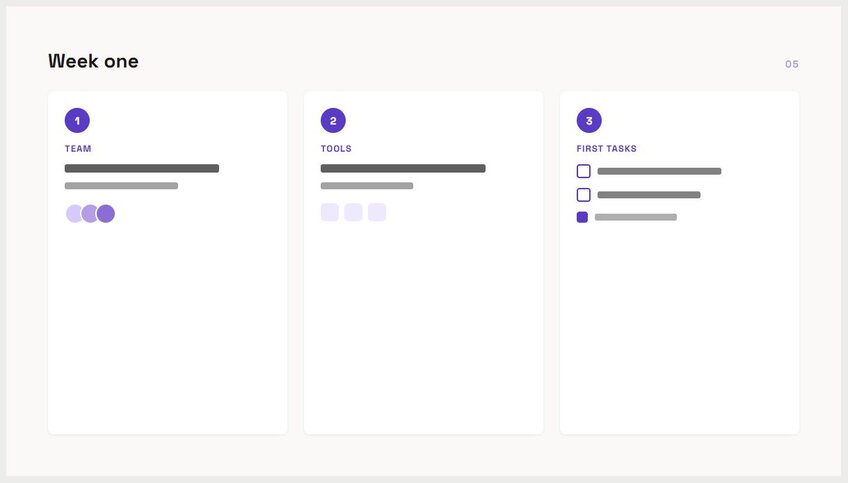
Task: Check the first empty task checkbox
Action: pos(584,171)
